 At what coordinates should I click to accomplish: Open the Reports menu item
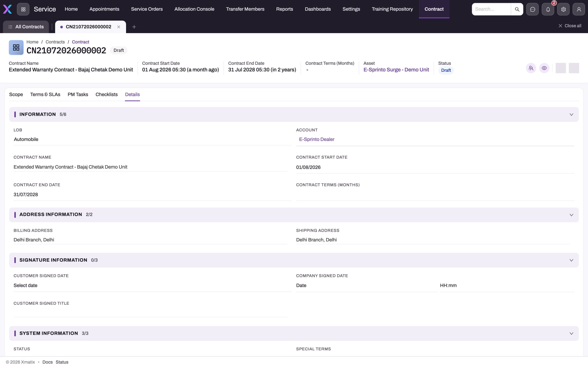click(284, 9)
